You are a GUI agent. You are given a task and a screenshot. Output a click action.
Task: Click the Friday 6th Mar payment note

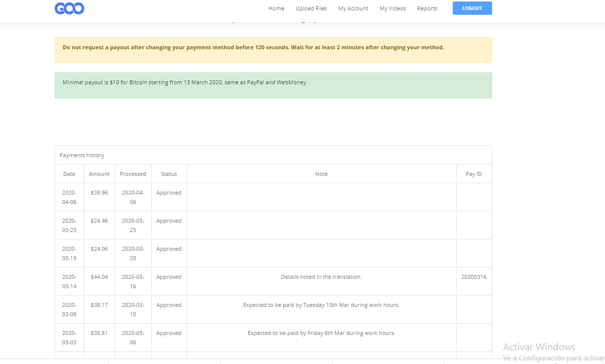(x=321, y=333)
